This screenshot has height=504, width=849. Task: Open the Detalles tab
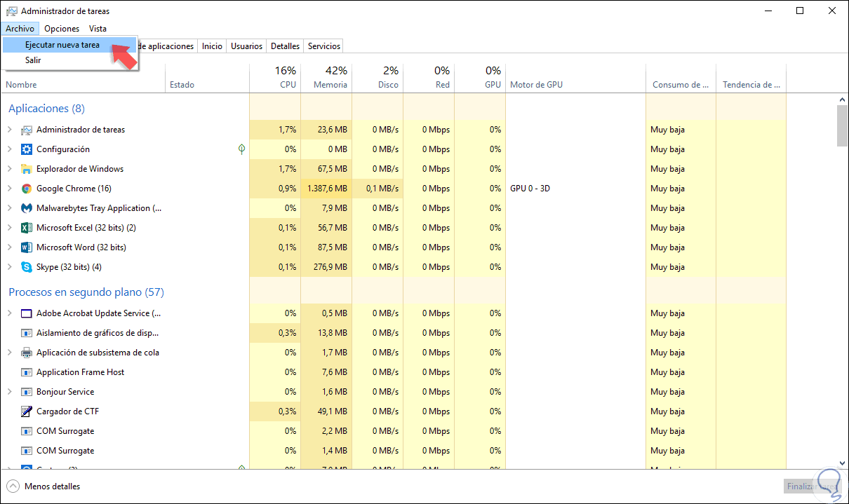(285, 46)
